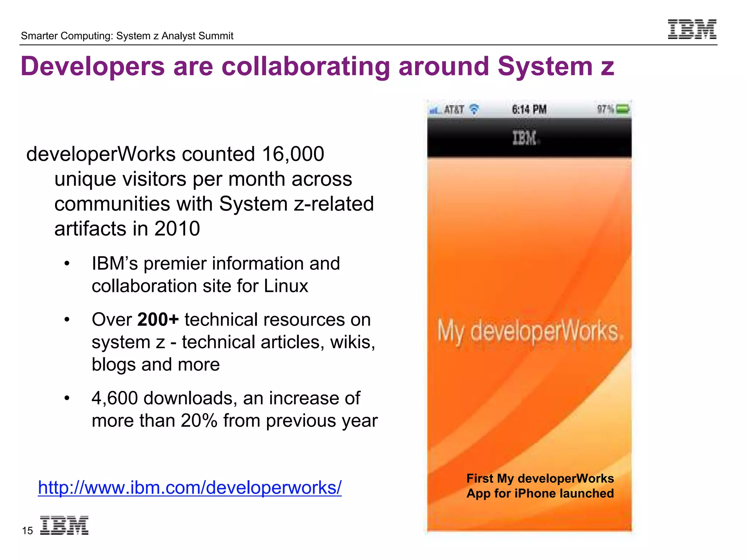Open the ibm.com/developerworks hyperlink
747x560 pixels.
190,487
